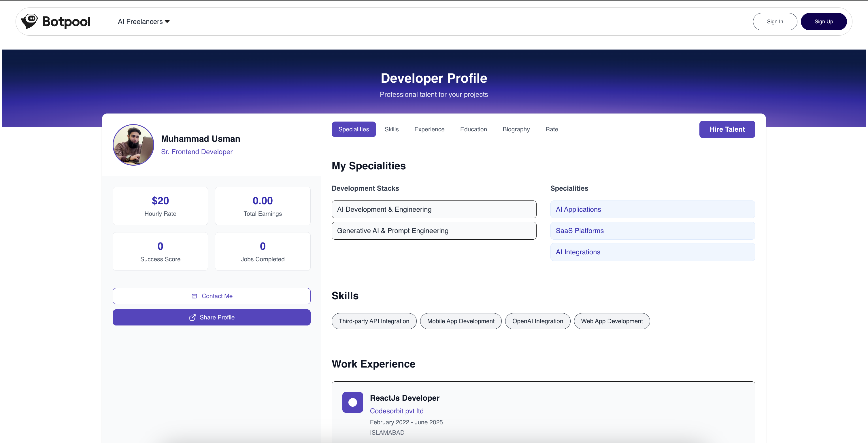868x443 pixels.
Task: Click the $20 Hourly Rate card
Action: tap(160, 206)
